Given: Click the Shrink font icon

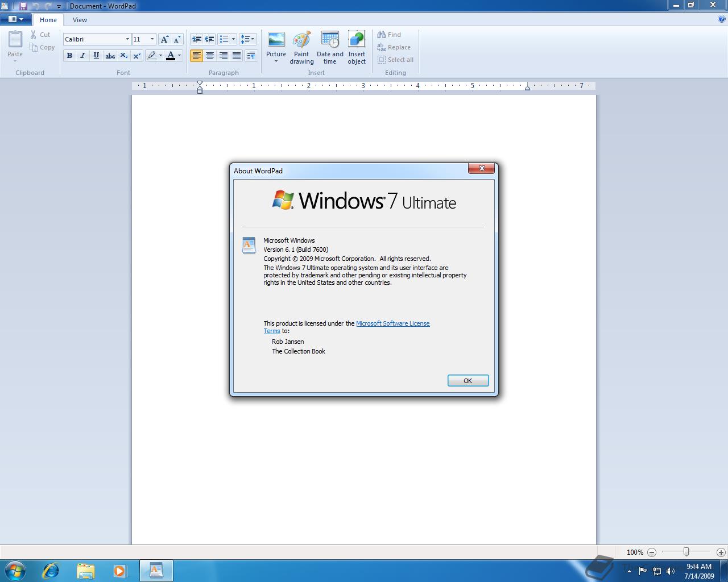Looking at the screenshot, I should pyautogui.click(x=177, y=39).
